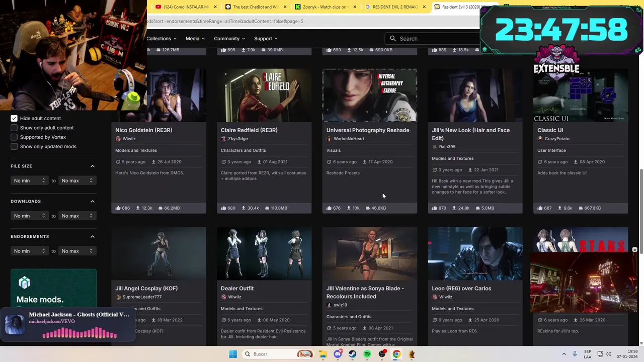
Task: Open the Media menu
Action: [x=195, y=38]
